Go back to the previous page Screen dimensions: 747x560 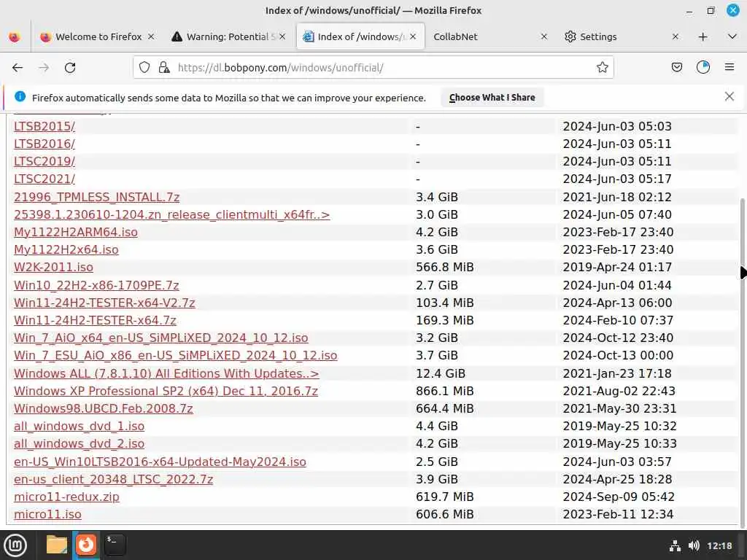18,68
